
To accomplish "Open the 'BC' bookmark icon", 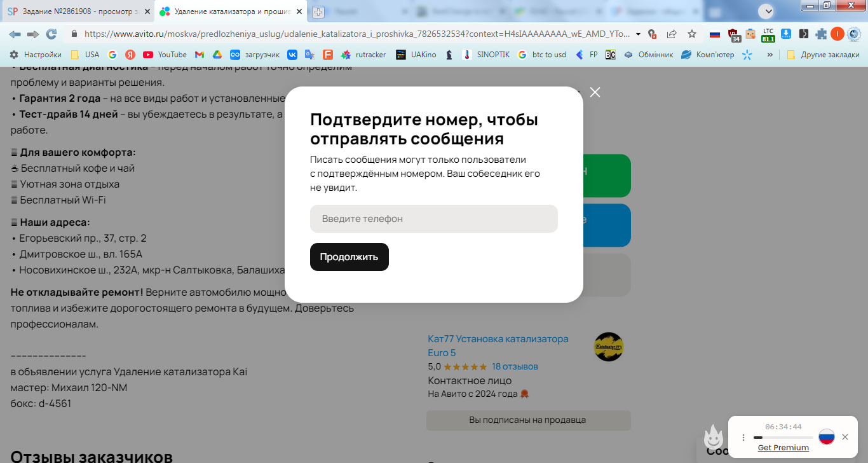I will (611, 55).
